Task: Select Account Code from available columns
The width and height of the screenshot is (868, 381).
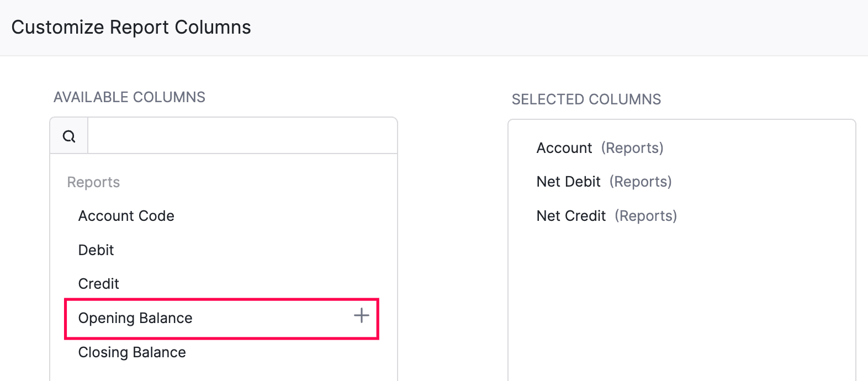Action: coord(126,215)
